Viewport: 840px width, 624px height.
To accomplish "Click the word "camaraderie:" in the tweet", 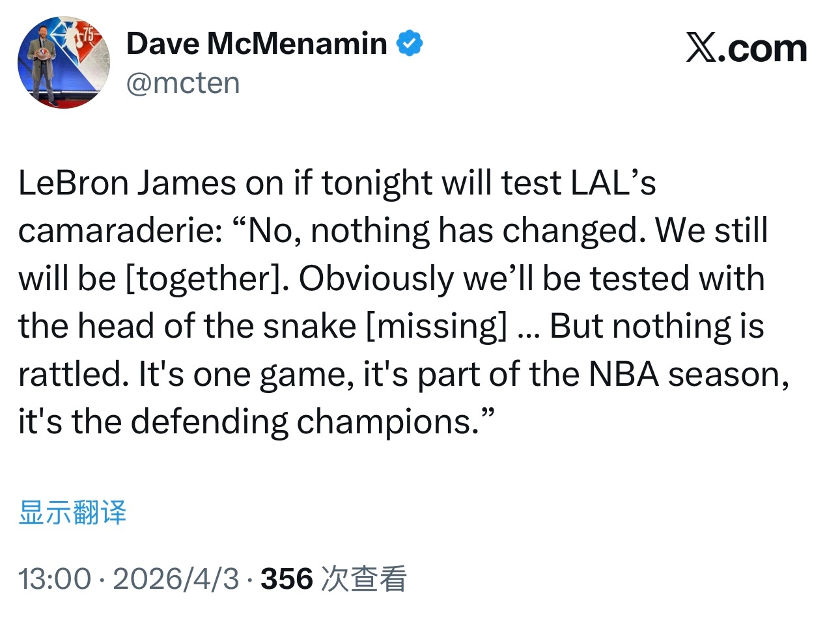I will tap(120, 230).
